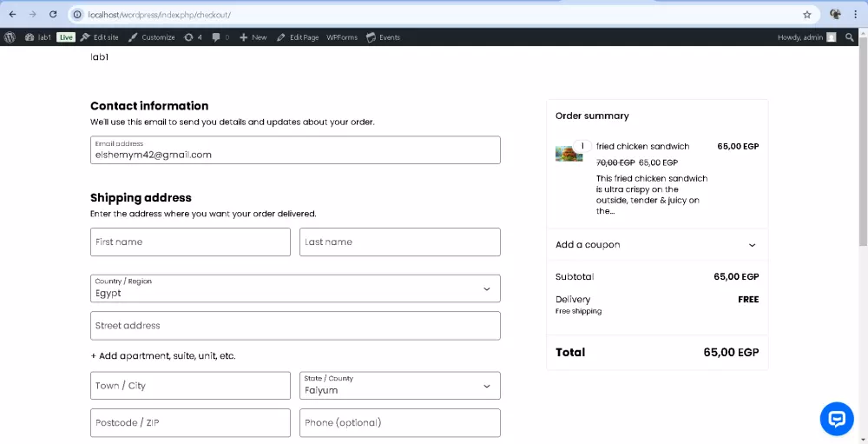Focus the Street address field
Image resolution: width=868 pixels, height=444 pixels.
pos(295,326)
